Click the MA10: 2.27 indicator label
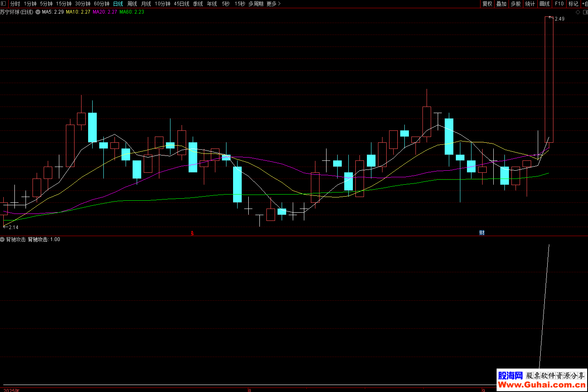Viewport: 588px width, 392px height. 78,12
